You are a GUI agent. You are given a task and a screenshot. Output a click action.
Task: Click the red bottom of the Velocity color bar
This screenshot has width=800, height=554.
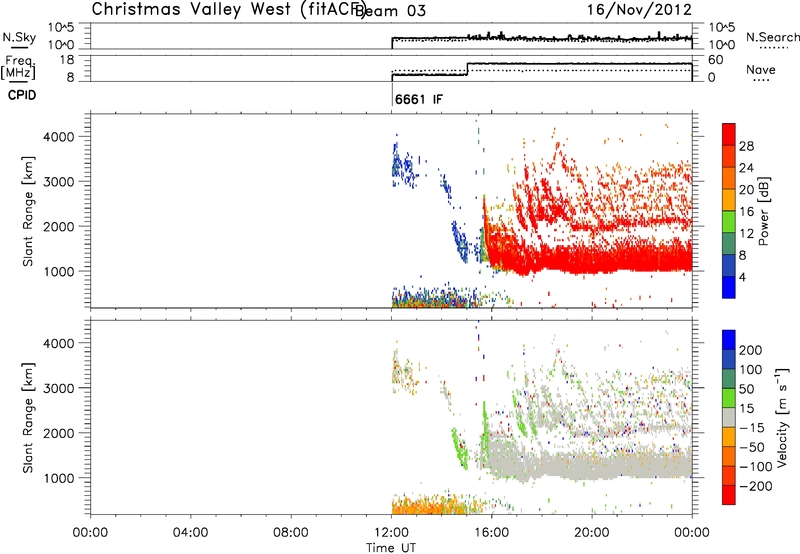729,495
